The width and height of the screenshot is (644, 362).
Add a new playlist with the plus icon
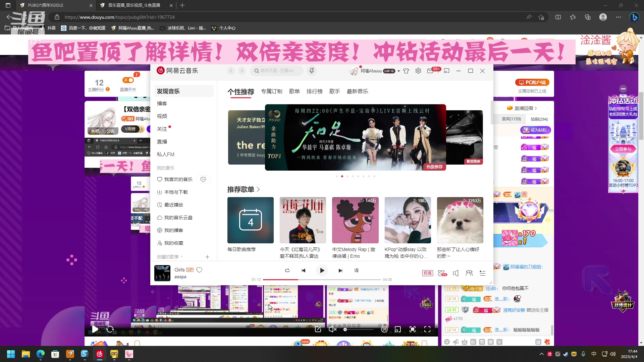tap(207, 257)
